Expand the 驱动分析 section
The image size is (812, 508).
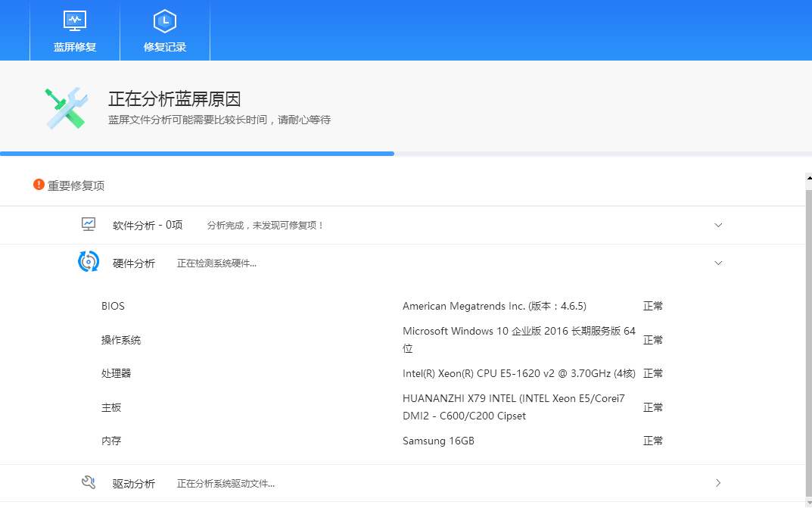[717, 482]
